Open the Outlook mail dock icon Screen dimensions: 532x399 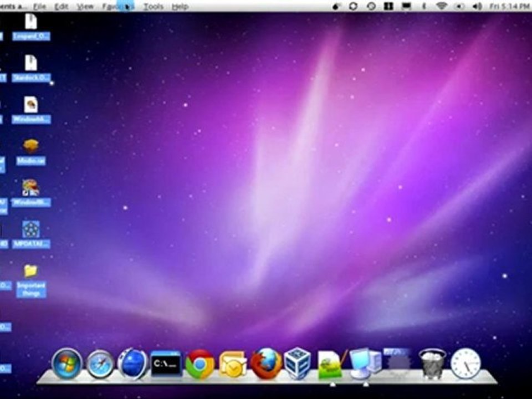(x=233, y=365)
